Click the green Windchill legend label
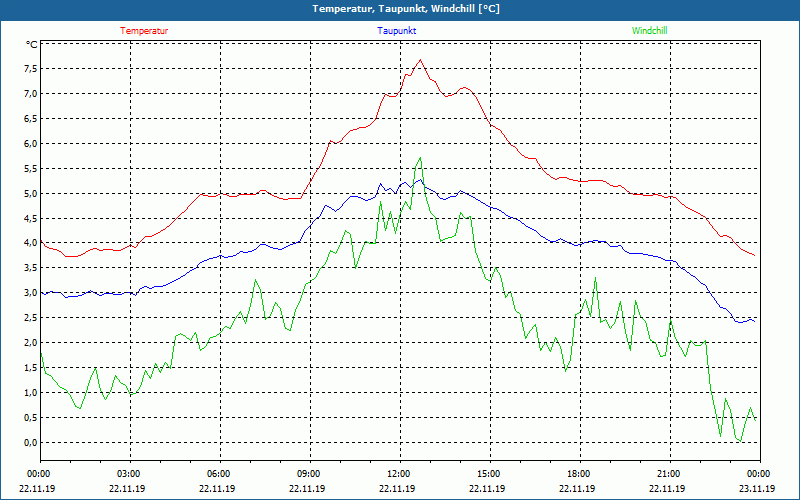The width and height of the screenshot is (800, 500). 649,31
